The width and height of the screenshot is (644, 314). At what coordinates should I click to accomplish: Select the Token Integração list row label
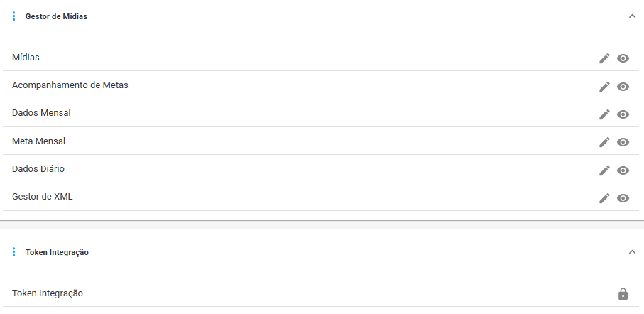tap(48, 293)
